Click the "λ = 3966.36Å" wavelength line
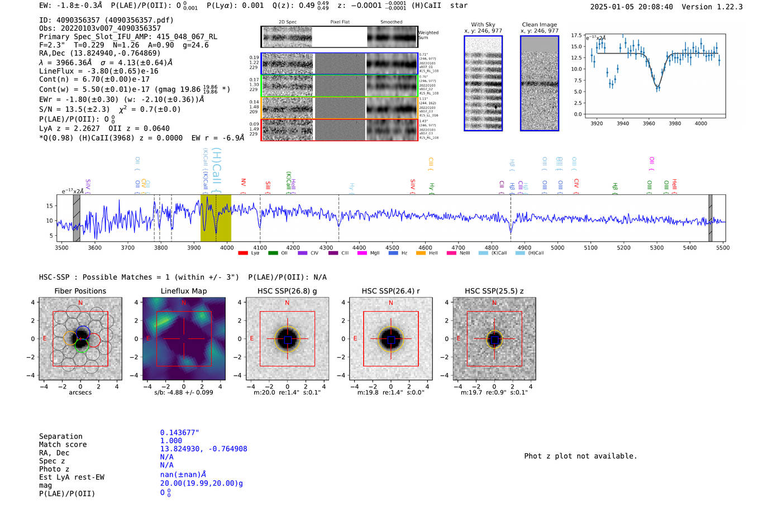The width and height of the screenshot is (782, 532). click(106, 63)
